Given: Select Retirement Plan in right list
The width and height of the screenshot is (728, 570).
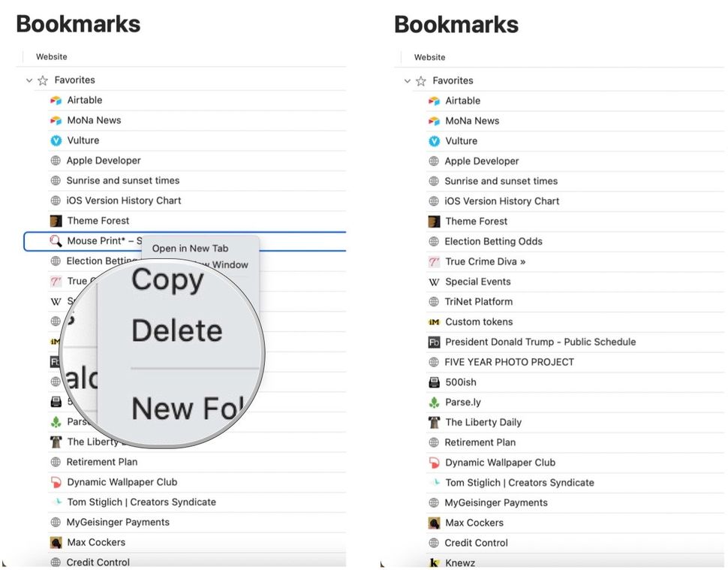Looking at the screenshot, I should (480, 443).
